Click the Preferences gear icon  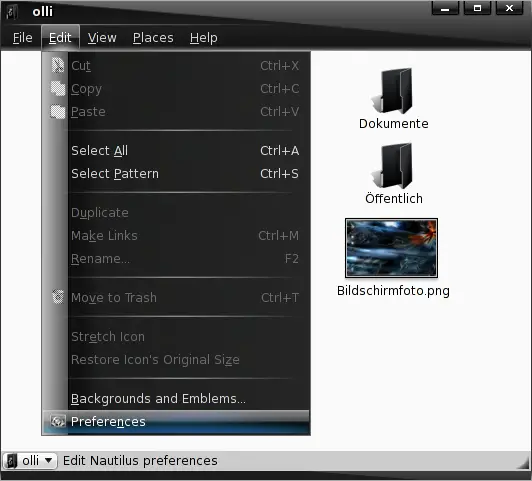coord(58,421)
